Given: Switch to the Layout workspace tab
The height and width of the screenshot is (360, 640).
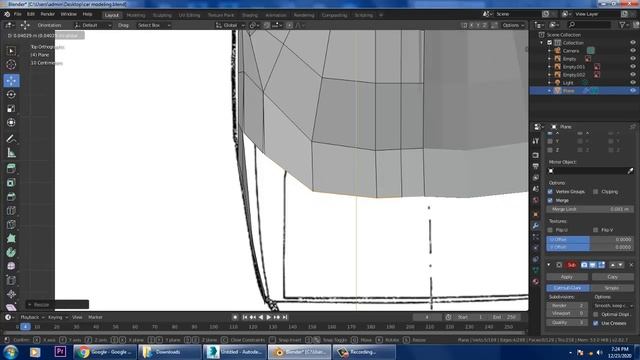Looking at the screenshot, I should point(111,15).
